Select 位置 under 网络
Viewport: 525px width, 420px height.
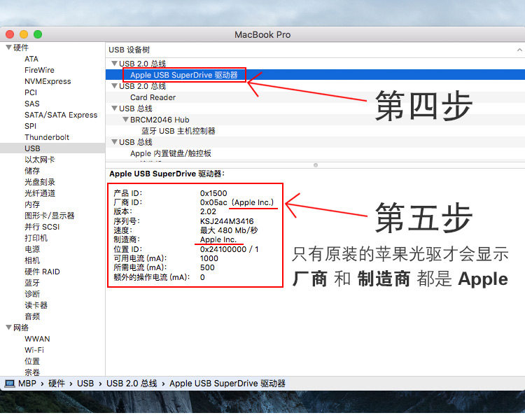pyautogui.click(x=32, y=361)
